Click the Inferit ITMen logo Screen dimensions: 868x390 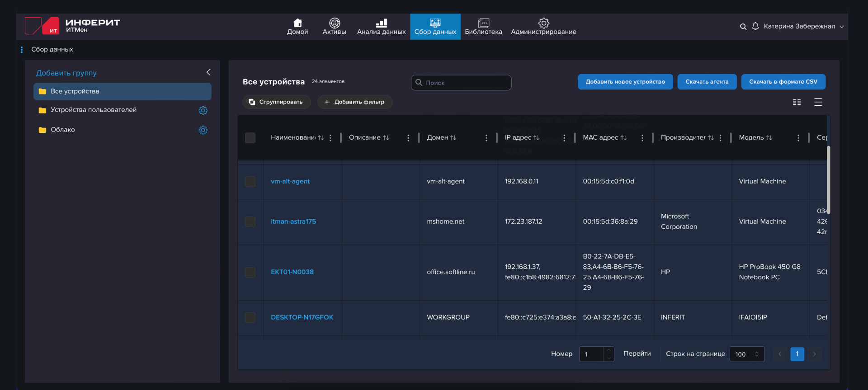(72, 26)
